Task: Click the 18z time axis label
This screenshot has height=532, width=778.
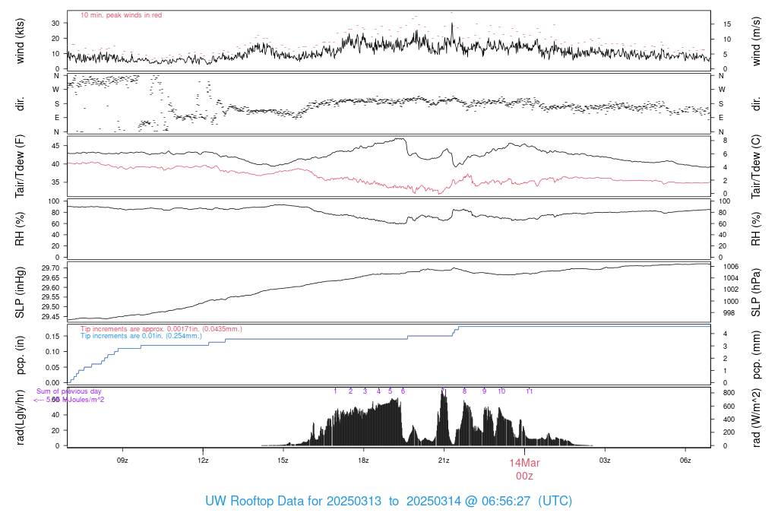Action: tap(363, 461)
